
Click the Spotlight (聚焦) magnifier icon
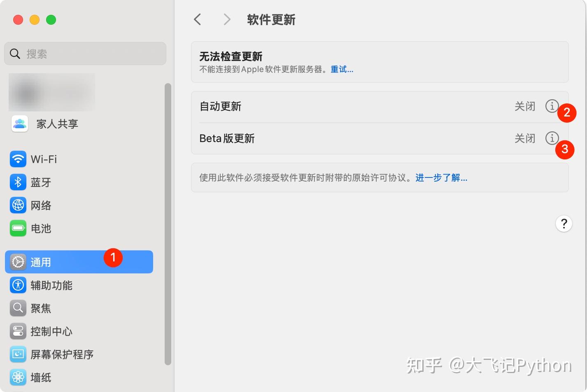18,308
